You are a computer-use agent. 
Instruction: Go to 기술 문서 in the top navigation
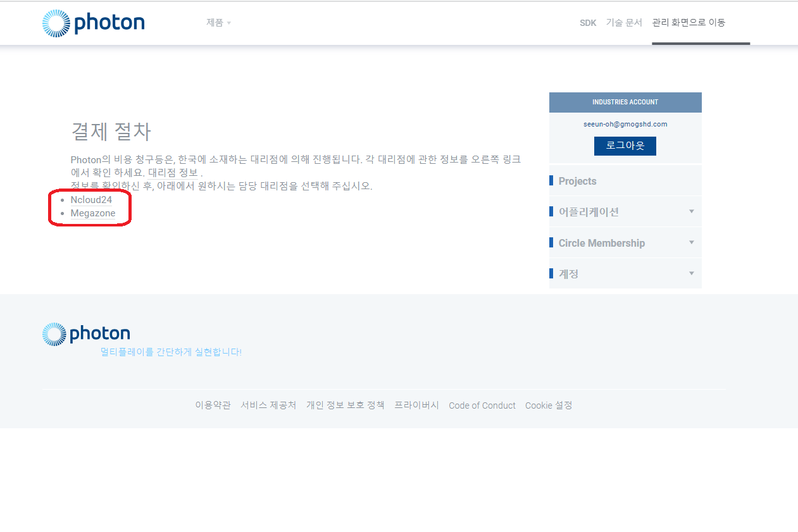coord(624,23)
